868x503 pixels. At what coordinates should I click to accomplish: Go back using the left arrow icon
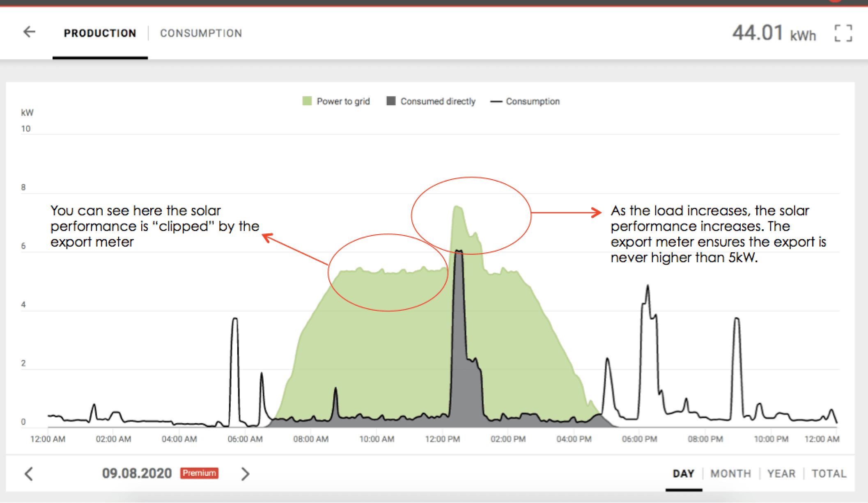pos(29,32)
